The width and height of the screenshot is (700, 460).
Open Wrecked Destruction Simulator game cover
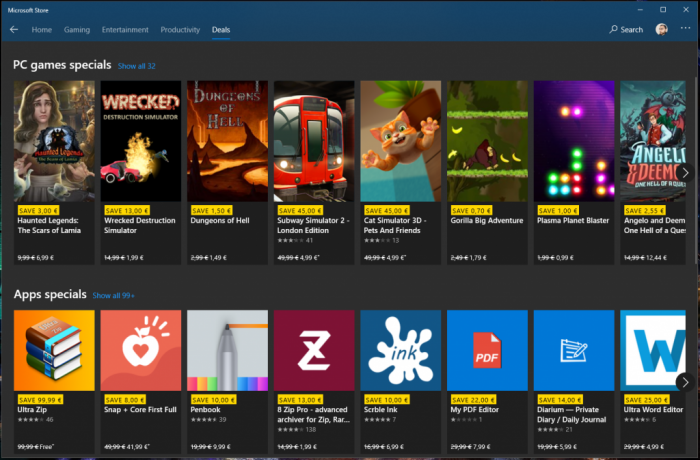pos(141,140)
